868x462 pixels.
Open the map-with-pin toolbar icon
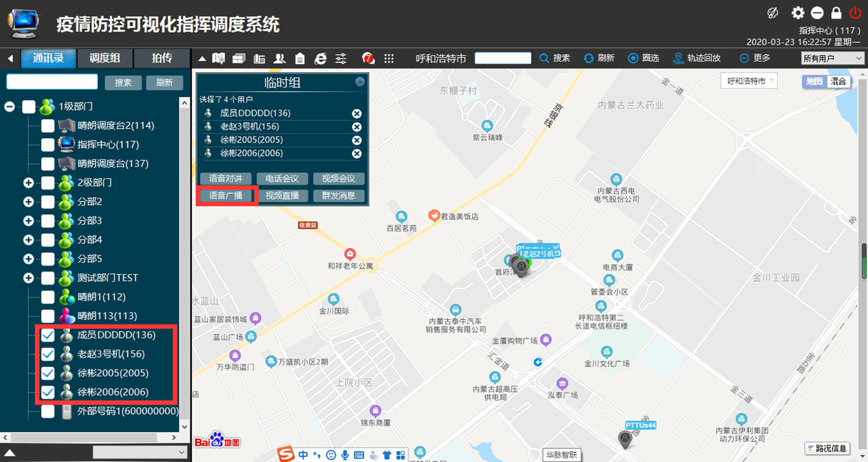pyautogui.click(x=219, y=58)
